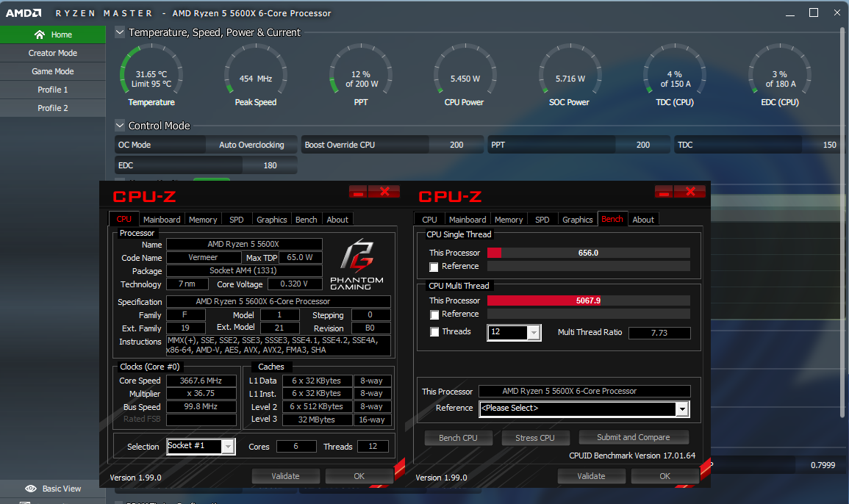Collapse Temperature, Speed, Power & Current section
Screen dimensions: 849x504
point(120,32)
